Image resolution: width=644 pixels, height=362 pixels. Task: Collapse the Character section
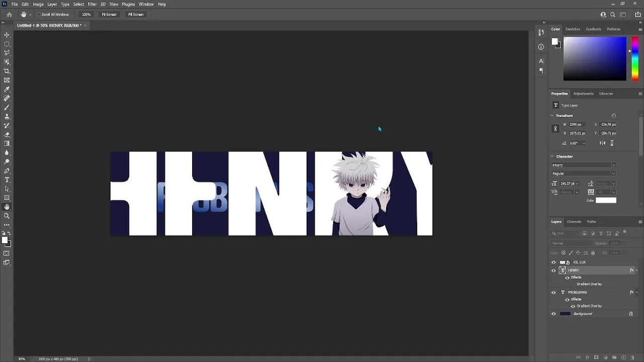(552, 156)
